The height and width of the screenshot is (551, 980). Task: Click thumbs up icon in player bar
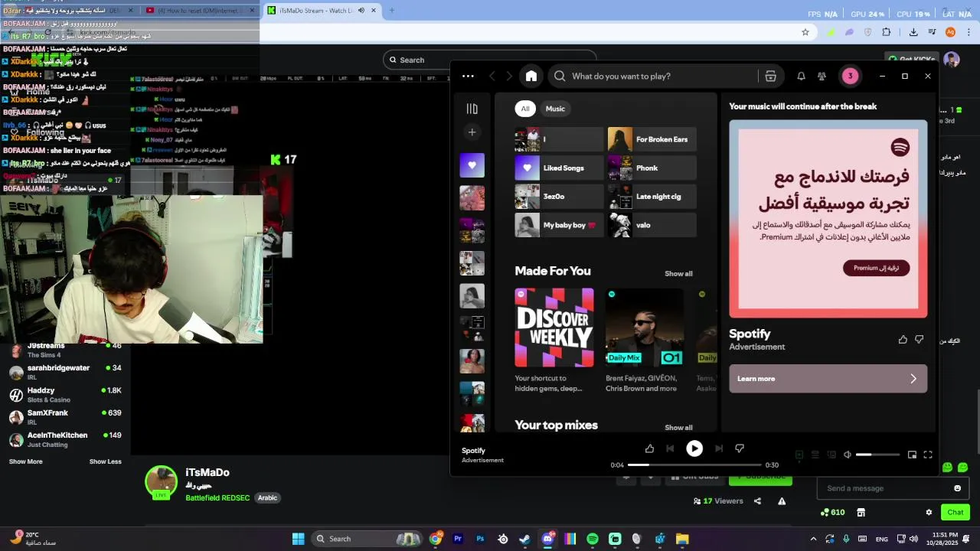click(x=649, y=448)
